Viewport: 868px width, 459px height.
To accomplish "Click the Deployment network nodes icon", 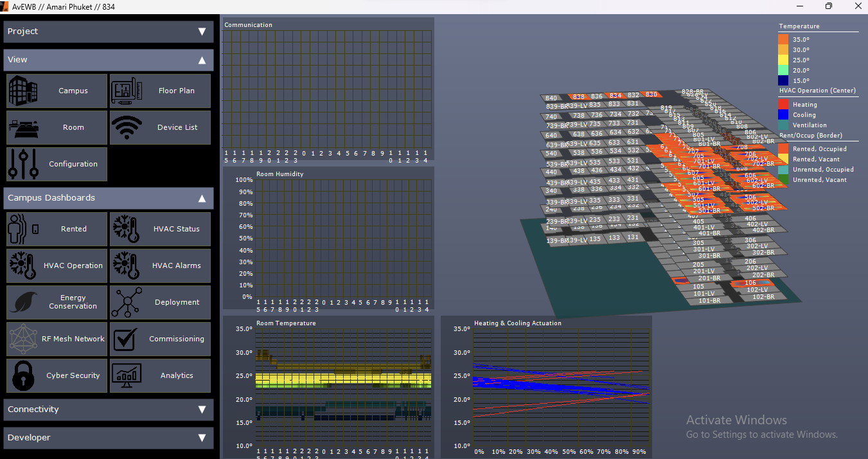I will [127, 302].
